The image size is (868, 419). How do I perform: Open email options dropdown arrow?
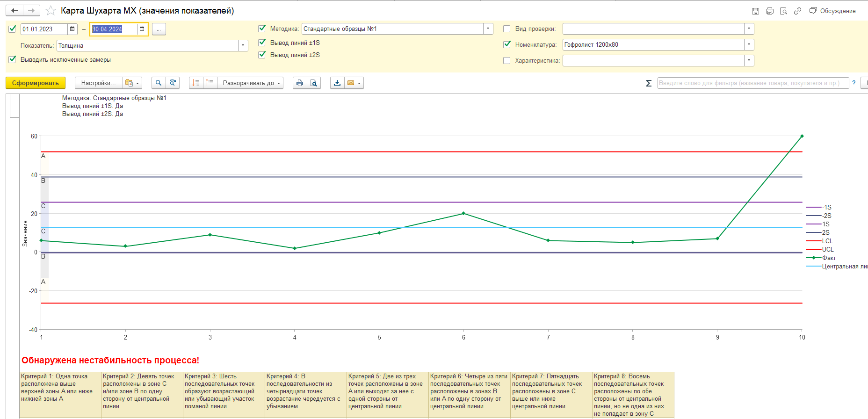[x=359, y=83]
